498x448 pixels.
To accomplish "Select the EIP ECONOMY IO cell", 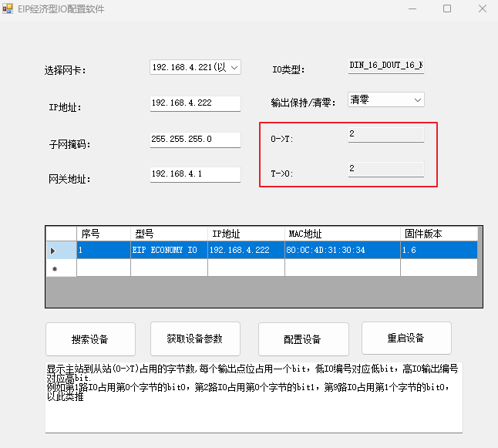I will (169, 251).
